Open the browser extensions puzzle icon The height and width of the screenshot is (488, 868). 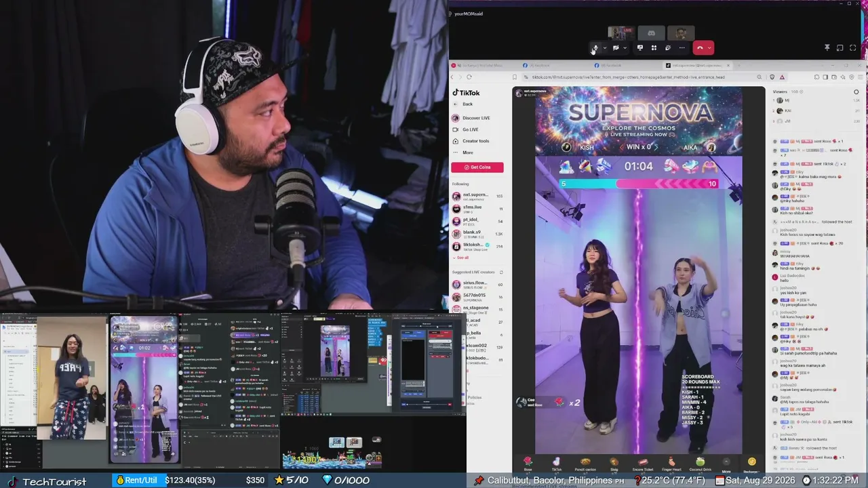click(816, 77)
